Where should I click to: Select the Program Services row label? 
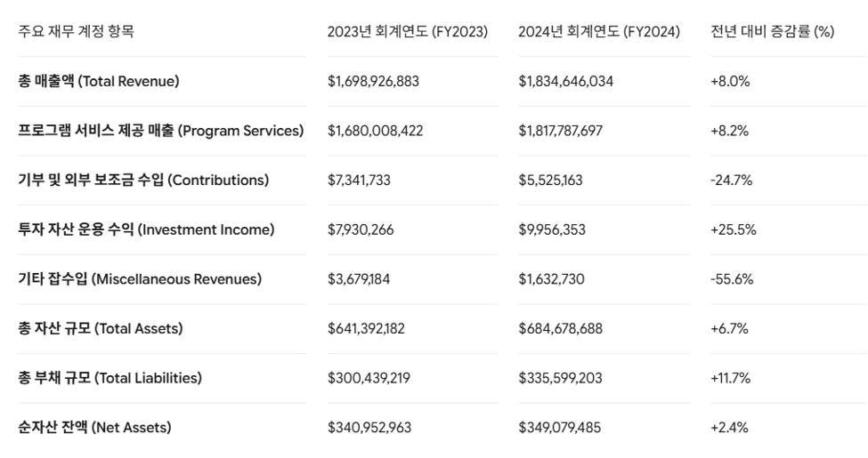pyautogui.click(x=160, y=131)
